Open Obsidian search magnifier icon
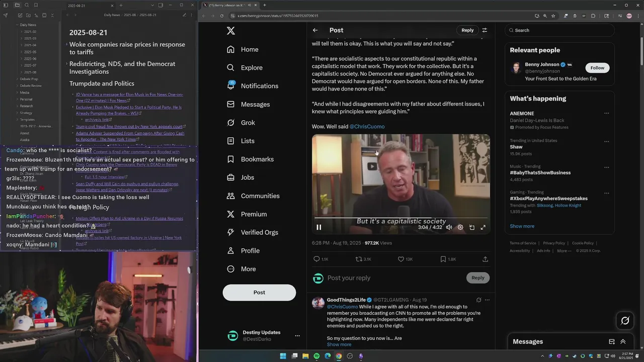 pyautogui.click(x=27, y=5)
